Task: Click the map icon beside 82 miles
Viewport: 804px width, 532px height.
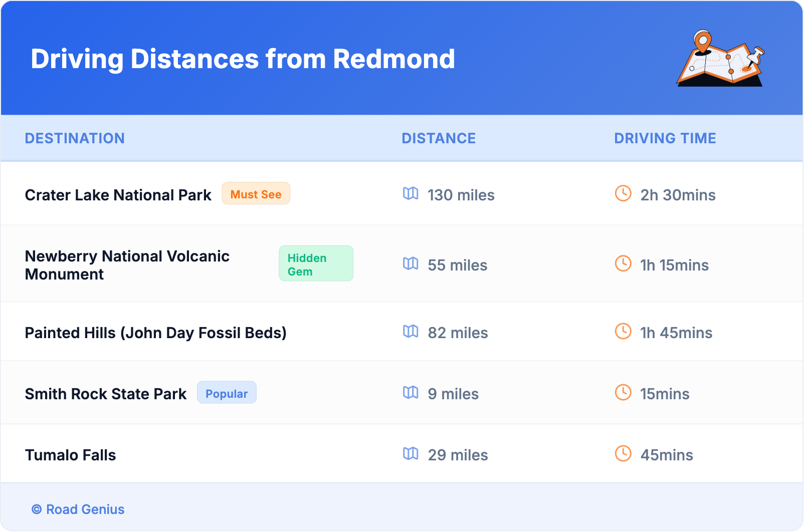Action: tap(411, 331)
